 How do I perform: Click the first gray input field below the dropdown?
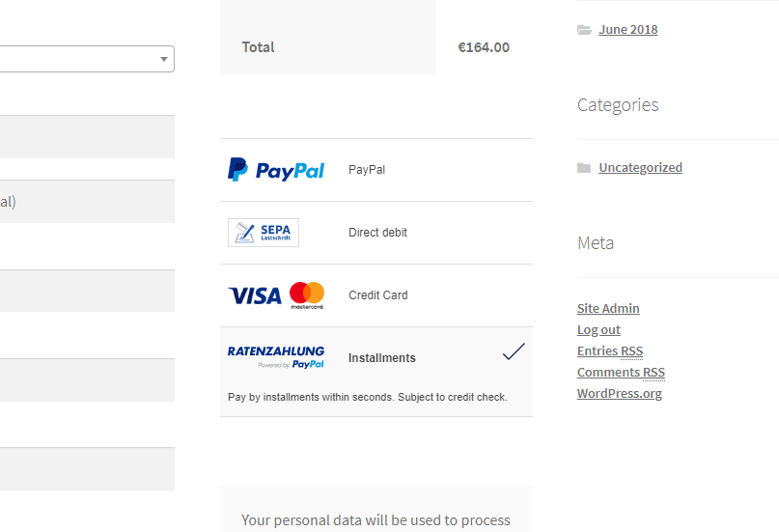87,136
